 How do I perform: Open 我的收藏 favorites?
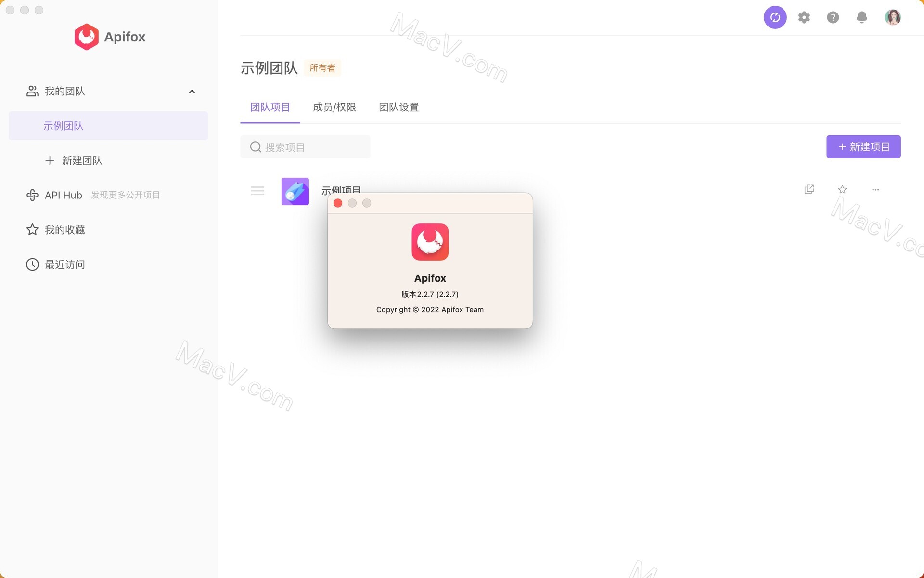55,230
